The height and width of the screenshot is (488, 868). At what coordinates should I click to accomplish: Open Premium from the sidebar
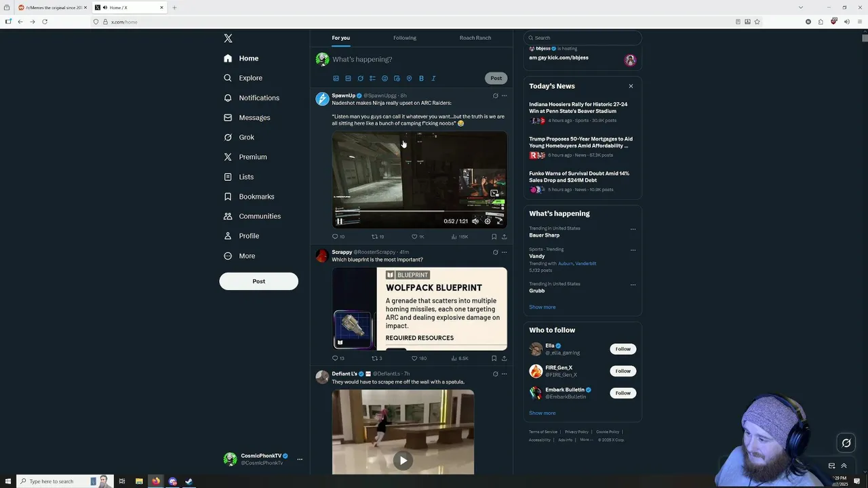tap(245, 157)
